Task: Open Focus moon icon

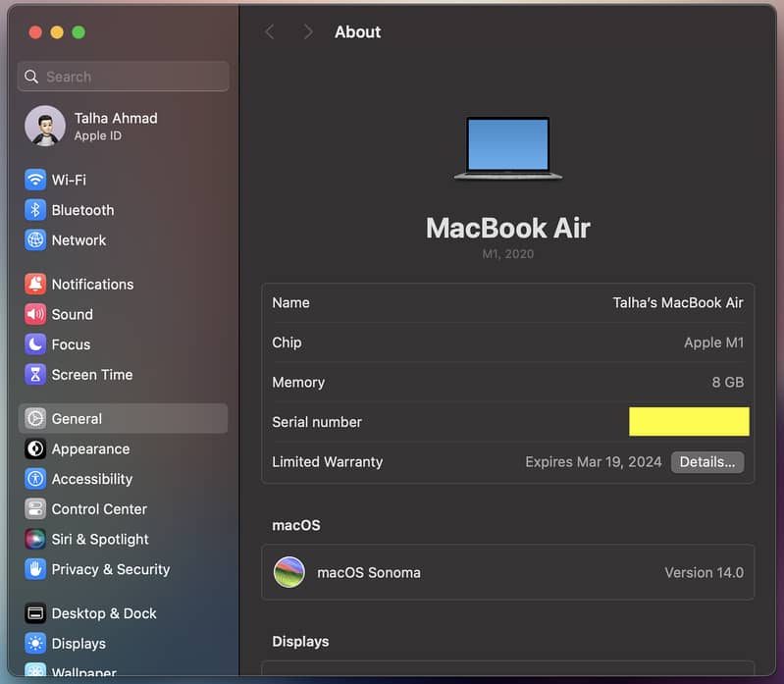Action: (x=35, y=344)
